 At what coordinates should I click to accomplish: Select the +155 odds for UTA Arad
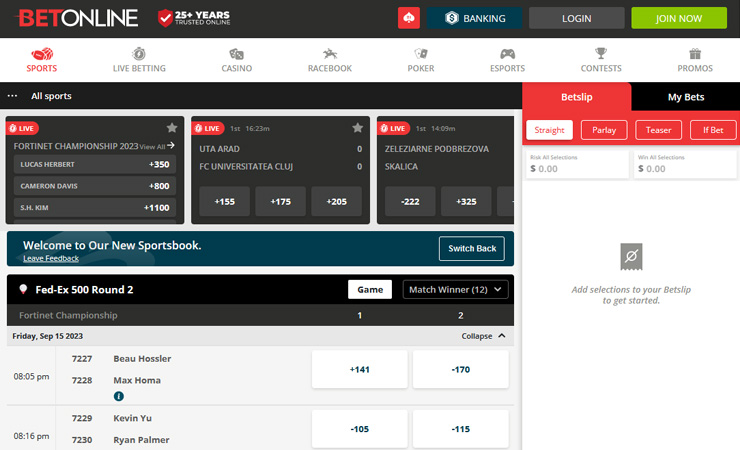click(x=224, y=201)
